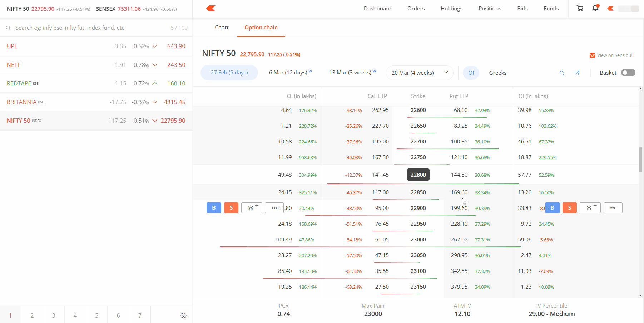The width and height of the screenshot is (644, 323).
Task: Click the option chain vertical scrollbar thumb
Action: pyautogui.click(x=640, y=160)
